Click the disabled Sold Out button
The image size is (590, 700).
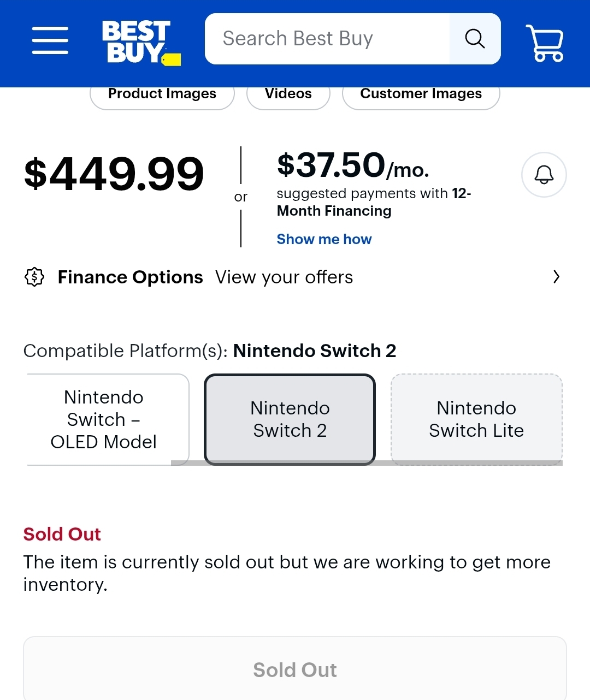(x=295, y=668)
